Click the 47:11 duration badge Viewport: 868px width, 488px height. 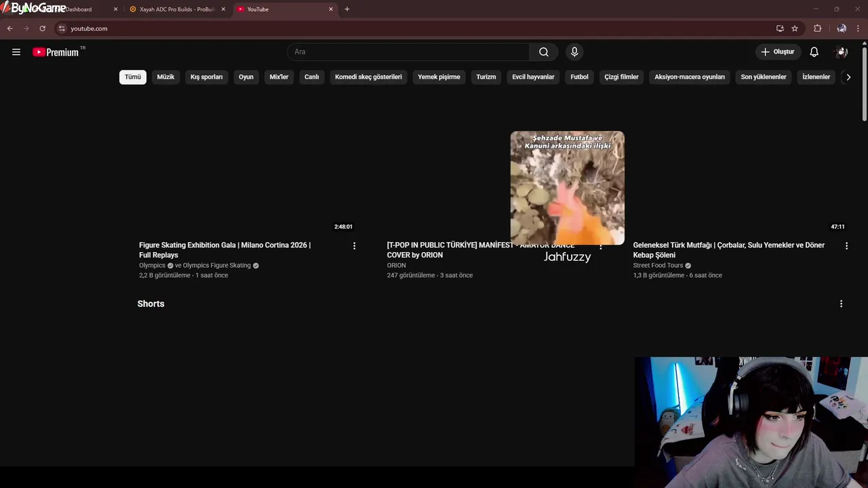click(837, 227)
